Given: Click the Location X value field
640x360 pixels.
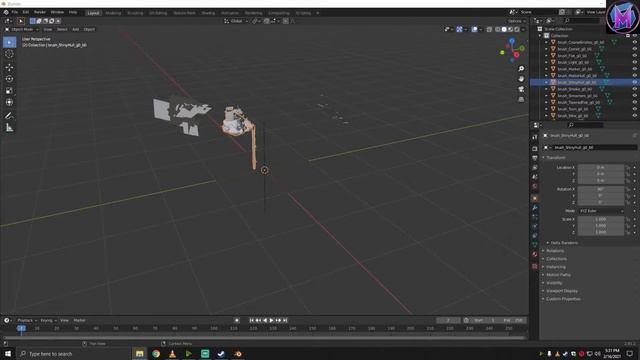Looking at the screenshot, I should pyautogui.click(x=600, y=167).
